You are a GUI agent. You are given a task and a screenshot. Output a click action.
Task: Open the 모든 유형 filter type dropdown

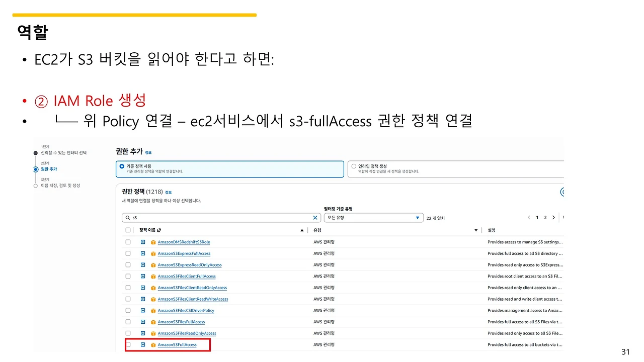pos(373,218)
